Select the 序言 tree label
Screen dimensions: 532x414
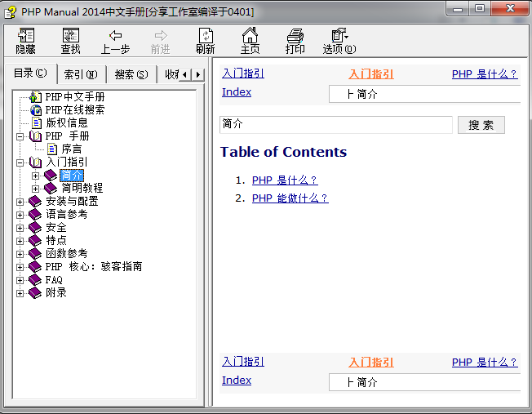pos(72,149)
